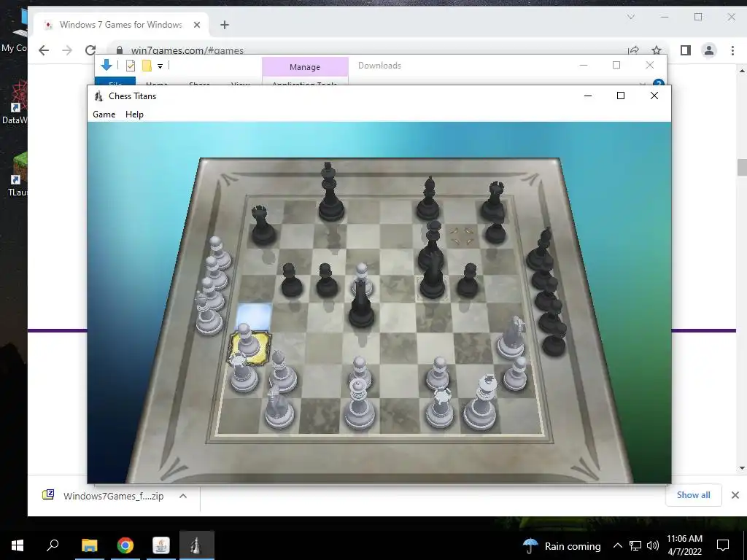
Task: Open Chrome tab search chevron
Action: [x=631, y=17]
